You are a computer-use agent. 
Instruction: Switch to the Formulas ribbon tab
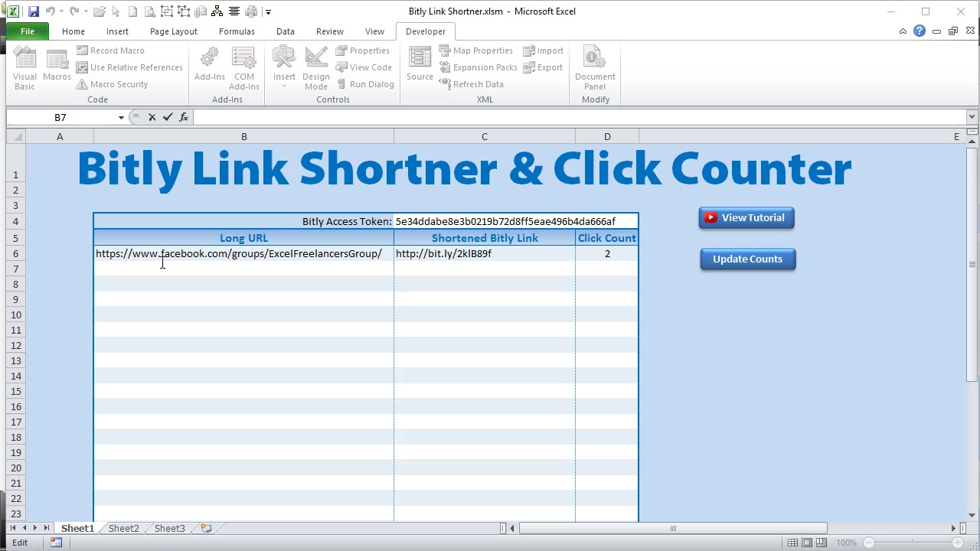pos(237,31)
